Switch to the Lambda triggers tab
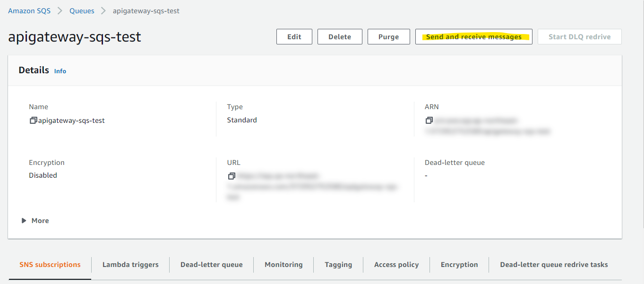 130,265
